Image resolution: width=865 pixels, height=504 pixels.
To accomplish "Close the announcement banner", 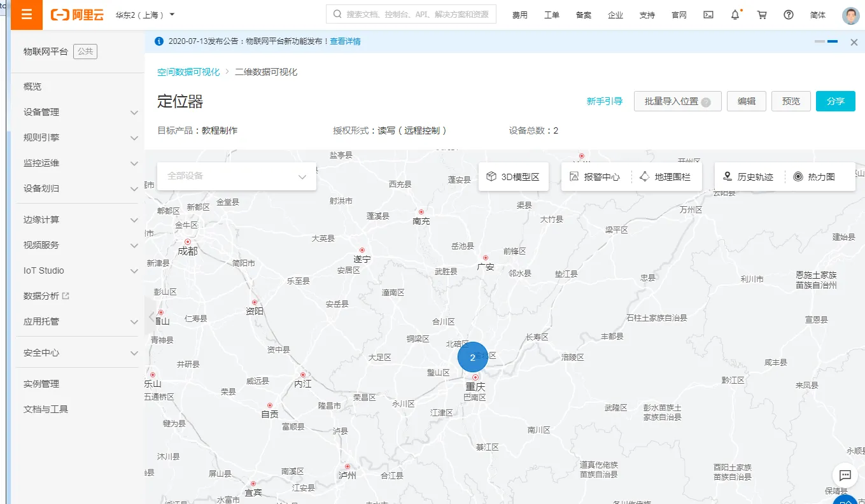I will [854, 42].
